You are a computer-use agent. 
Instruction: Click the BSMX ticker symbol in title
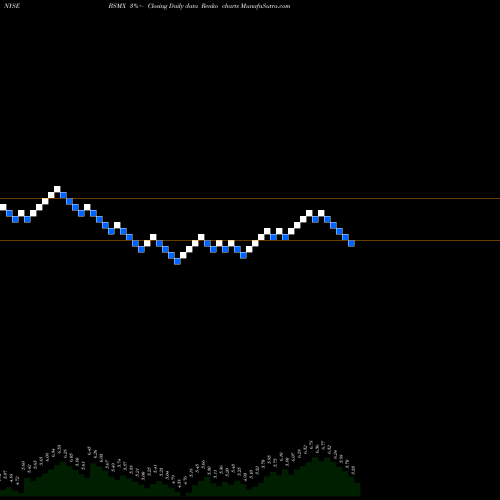coord(117,6)
